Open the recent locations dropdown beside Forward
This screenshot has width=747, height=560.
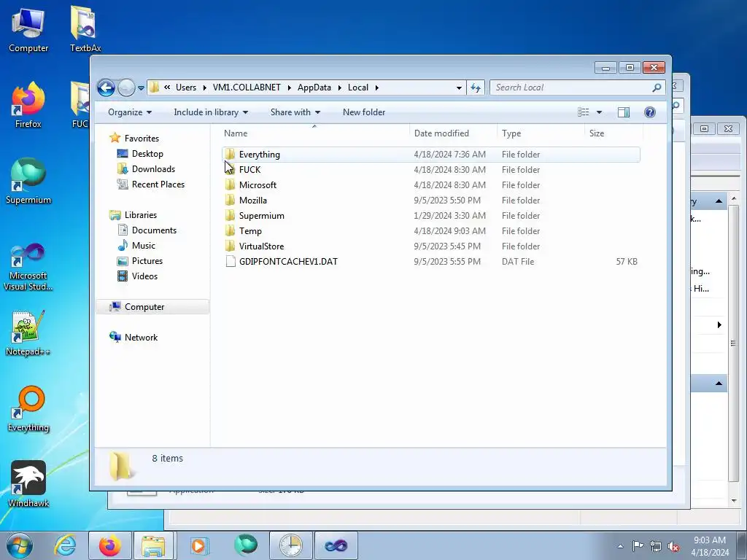click(x=141, y=88)
